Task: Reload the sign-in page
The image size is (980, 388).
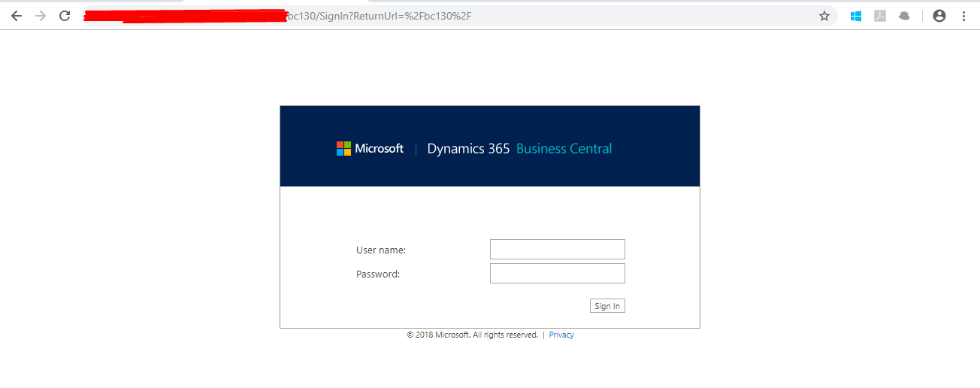Action: pos(65,16)
